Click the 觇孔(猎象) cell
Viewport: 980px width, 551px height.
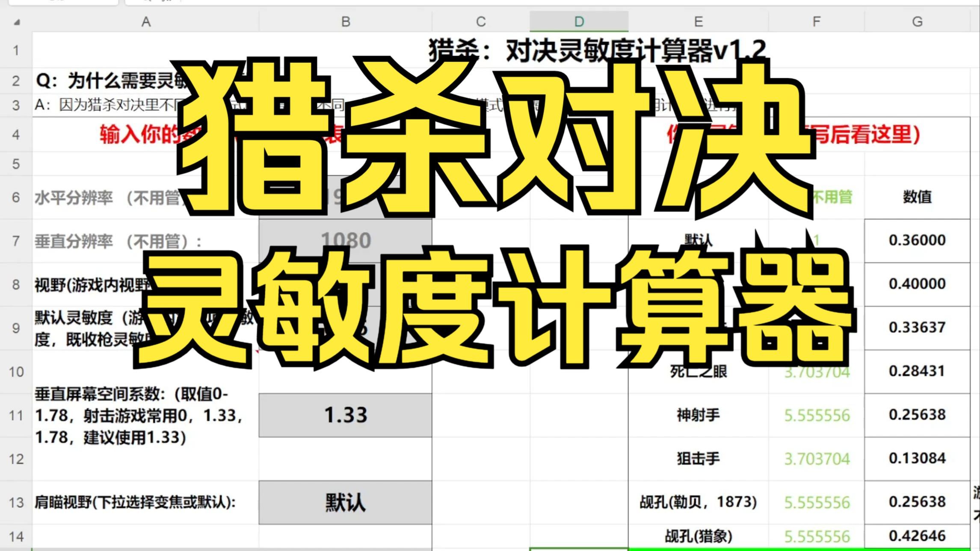[x=699, y=536]
